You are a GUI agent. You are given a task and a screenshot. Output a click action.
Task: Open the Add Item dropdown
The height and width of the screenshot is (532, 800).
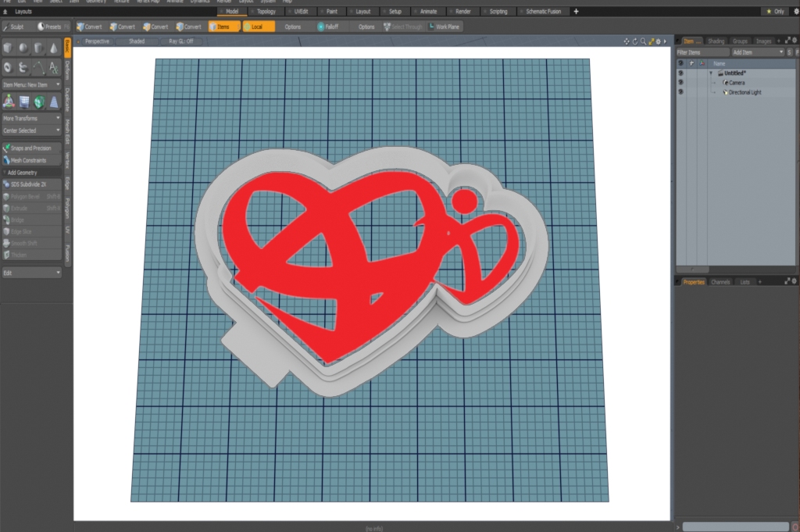(x=757, y=52)
